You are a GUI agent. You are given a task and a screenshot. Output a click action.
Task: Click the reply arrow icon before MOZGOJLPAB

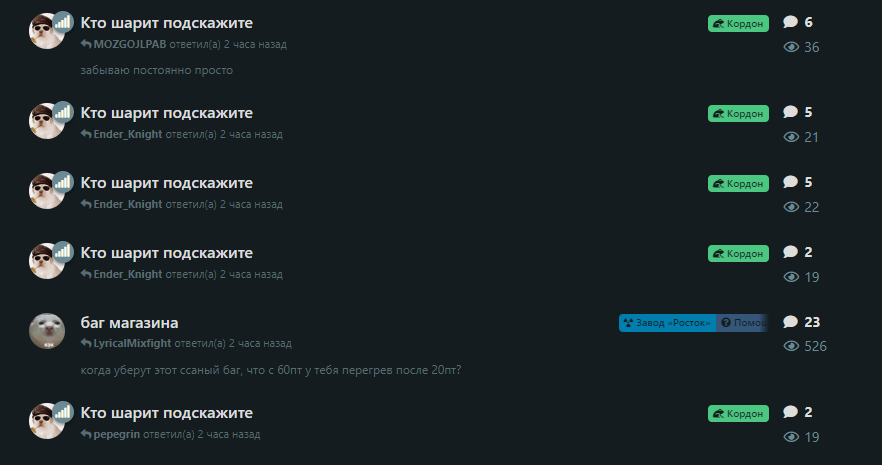point(86,44)
